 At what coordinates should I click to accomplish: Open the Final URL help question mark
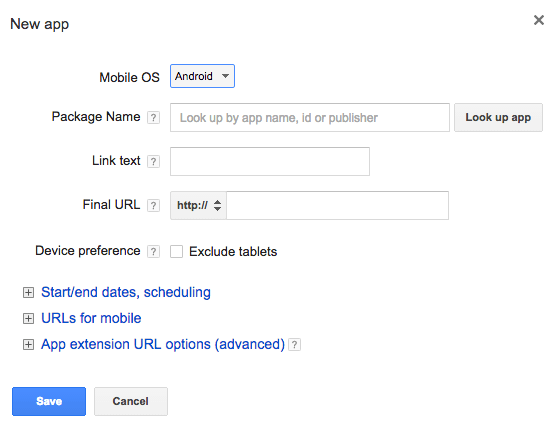[153, 206]
